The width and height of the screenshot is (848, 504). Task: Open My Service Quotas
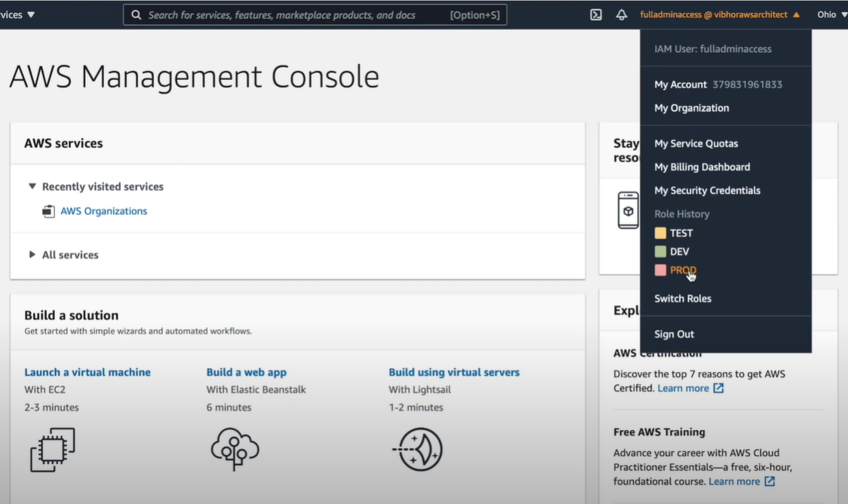(696, 143)
